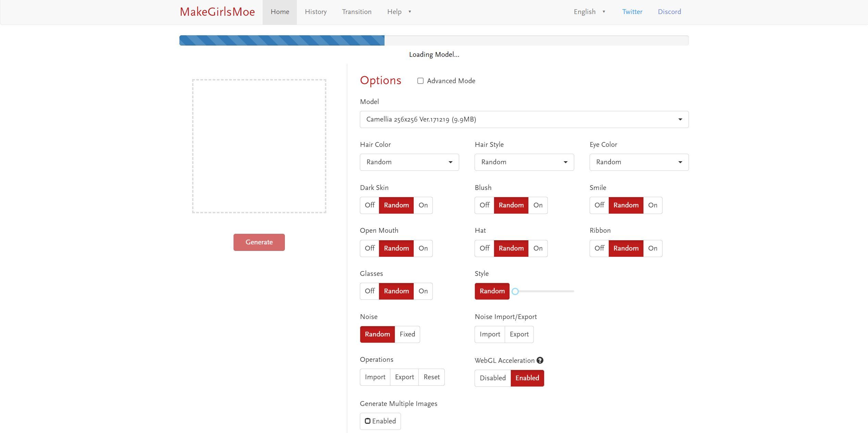The height and width of the screenshot is (433, 868).
Task: Set Noise to Fixed
Action: (407, 334)
